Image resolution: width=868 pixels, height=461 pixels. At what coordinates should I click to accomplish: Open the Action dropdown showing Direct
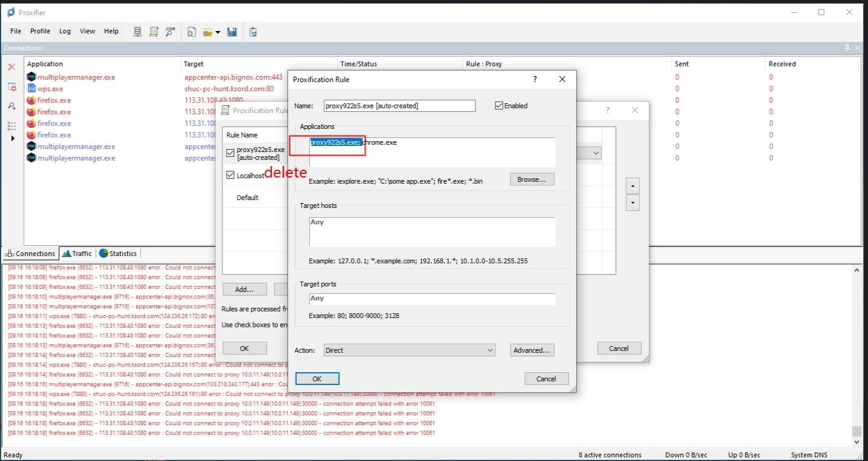point(408,350)
